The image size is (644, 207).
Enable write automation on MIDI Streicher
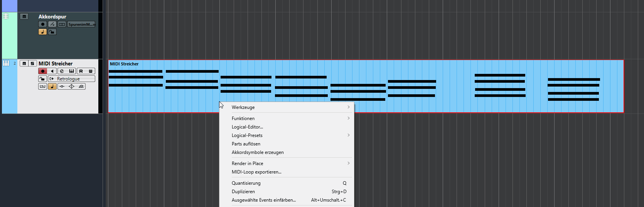(x=91, y=71)
